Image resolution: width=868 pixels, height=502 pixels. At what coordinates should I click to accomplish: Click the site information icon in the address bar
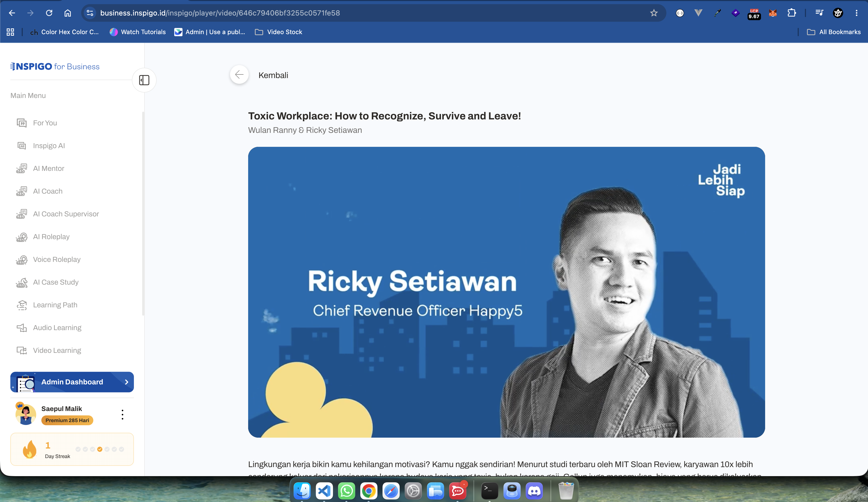(90, 13)
